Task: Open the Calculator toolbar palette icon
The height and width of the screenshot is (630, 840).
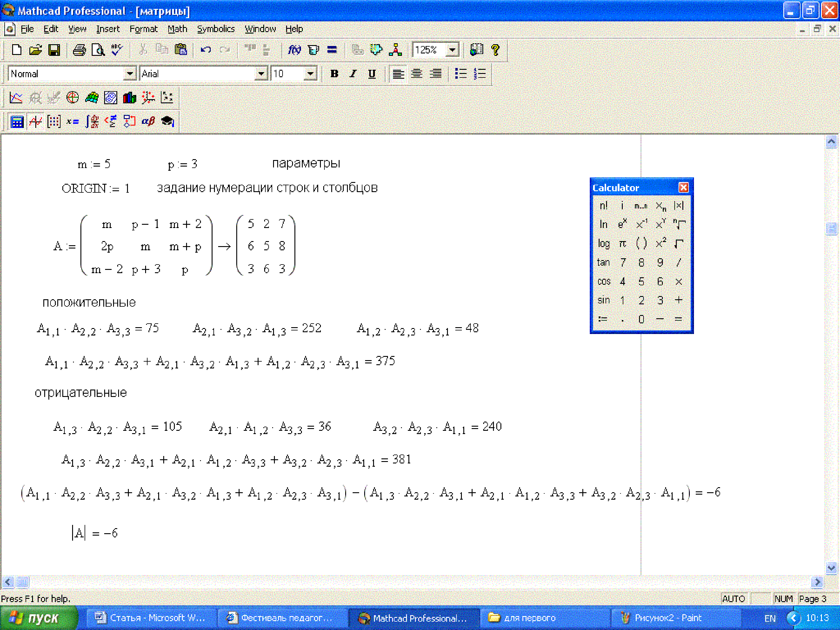Action: click(17, 121)
